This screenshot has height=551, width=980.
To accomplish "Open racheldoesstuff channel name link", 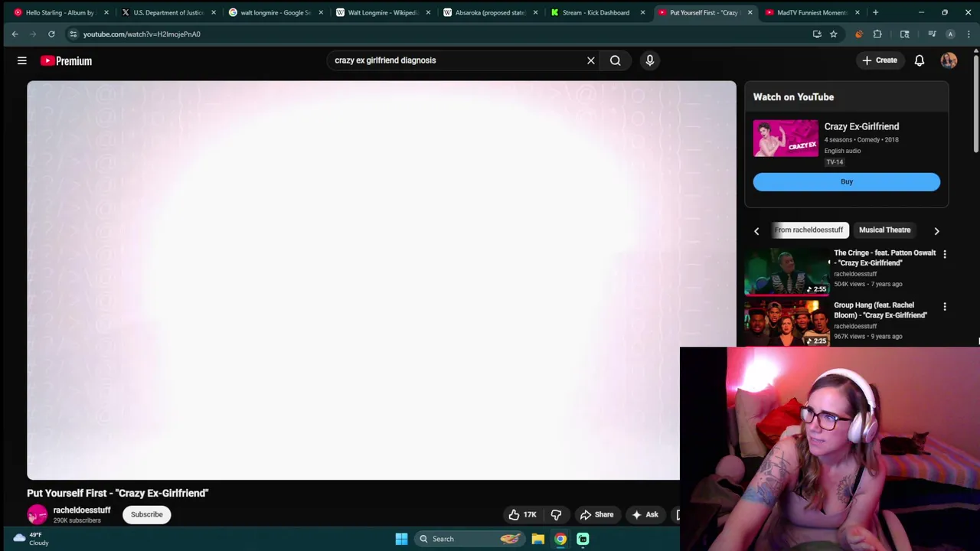I will pos(82,510).
